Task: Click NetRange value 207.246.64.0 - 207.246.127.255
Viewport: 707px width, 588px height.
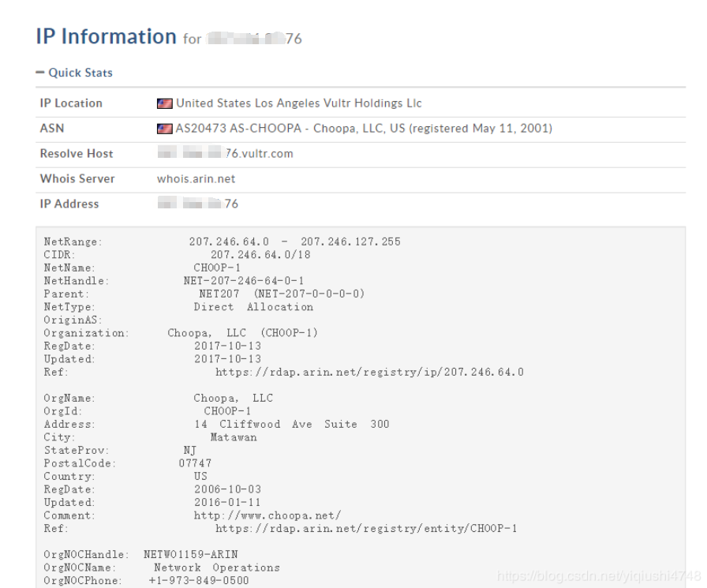Action: click(x=295, y=242)
